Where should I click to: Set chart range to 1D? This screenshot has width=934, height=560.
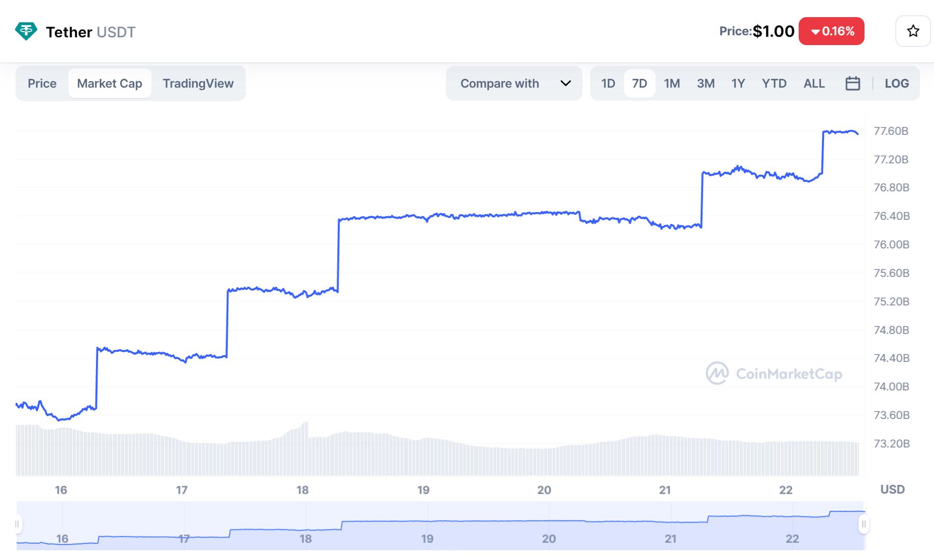pyautogui.click(x=608, y=83)
